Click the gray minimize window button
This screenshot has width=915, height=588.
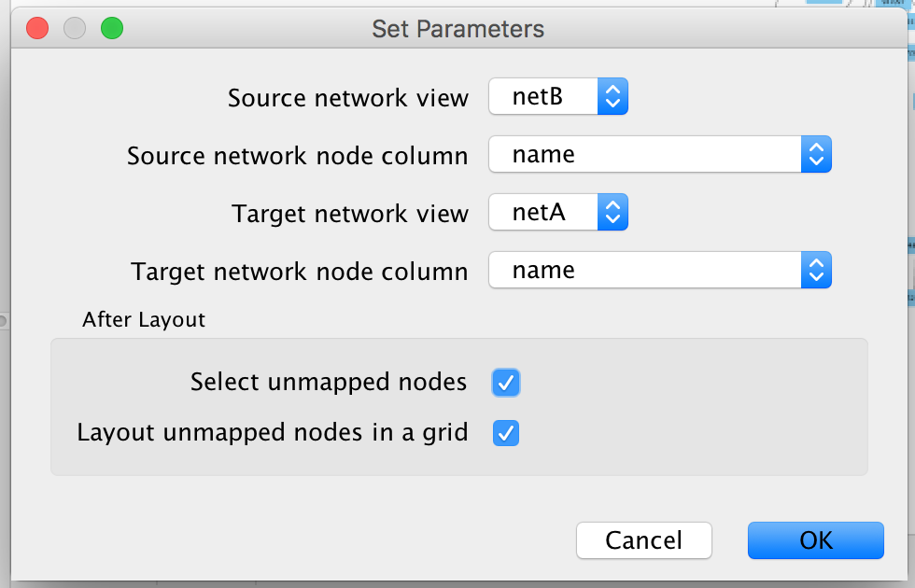[75, 29]
